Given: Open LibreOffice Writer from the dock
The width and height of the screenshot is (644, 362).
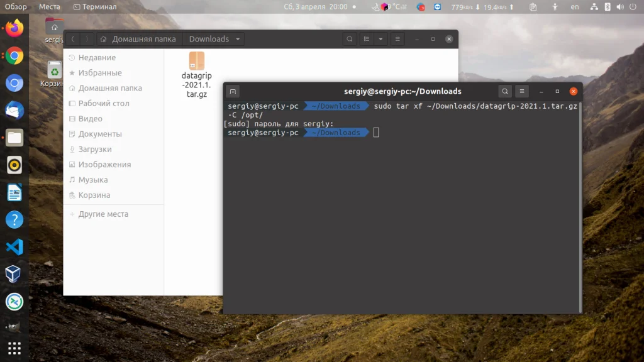Looking at the screenshot, I should (14, 192).
